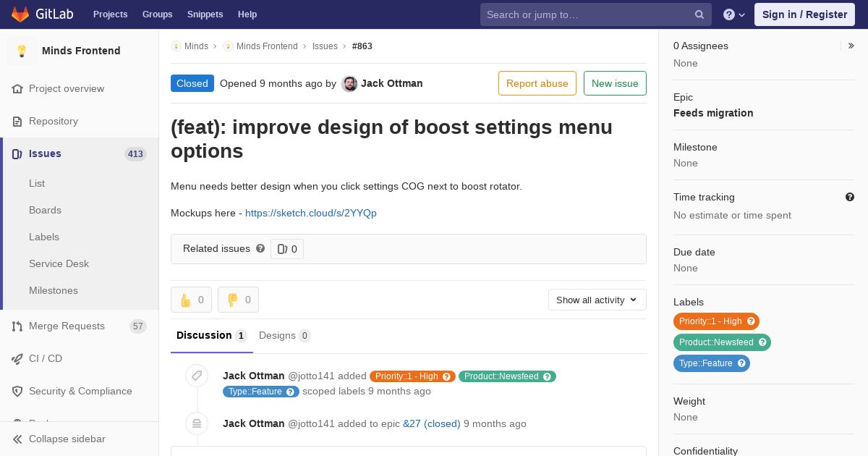Collapse the right sidebar with the chevron
The height and width of the screenshot is (456, 868).
click(x=851, y=46)
